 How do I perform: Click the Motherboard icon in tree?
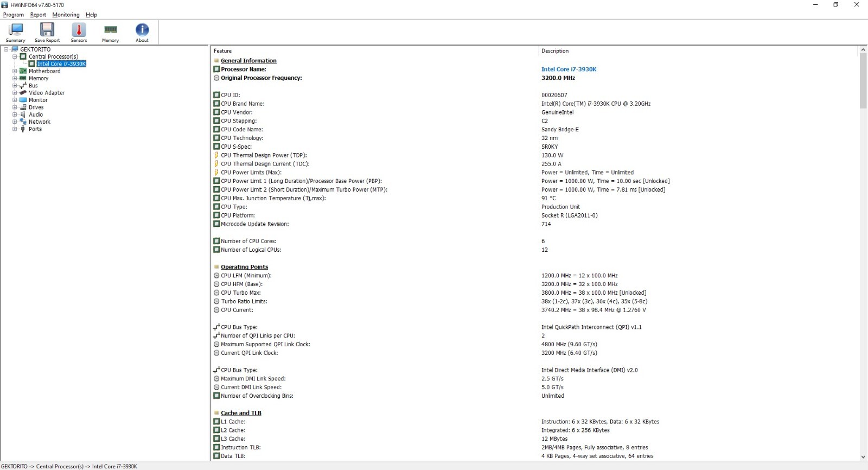23,71
